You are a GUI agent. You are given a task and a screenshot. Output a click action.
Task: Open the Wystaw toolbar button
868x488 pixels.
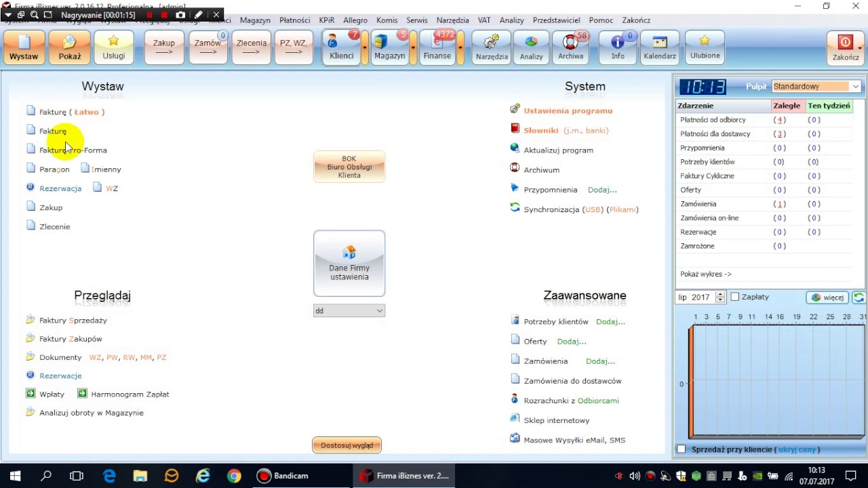point(24,47)
